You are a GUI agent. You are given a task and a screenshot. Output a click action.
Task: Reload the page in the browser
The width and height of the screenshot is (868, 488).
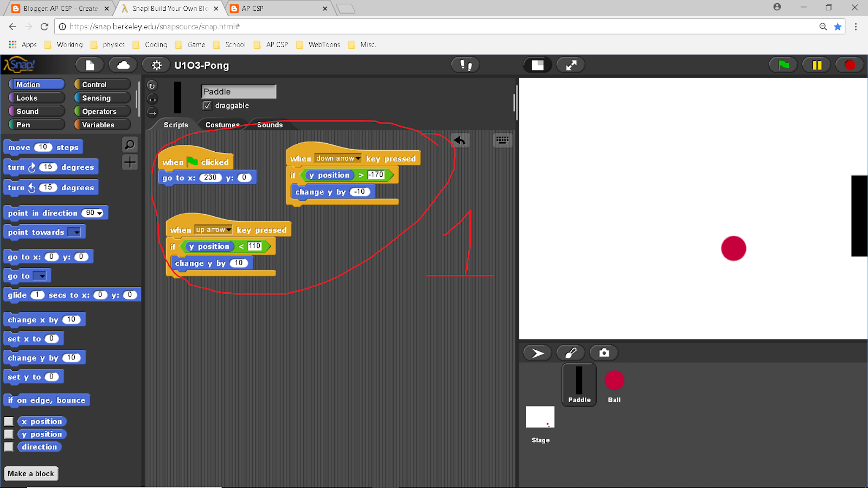[x=44, y=27]
